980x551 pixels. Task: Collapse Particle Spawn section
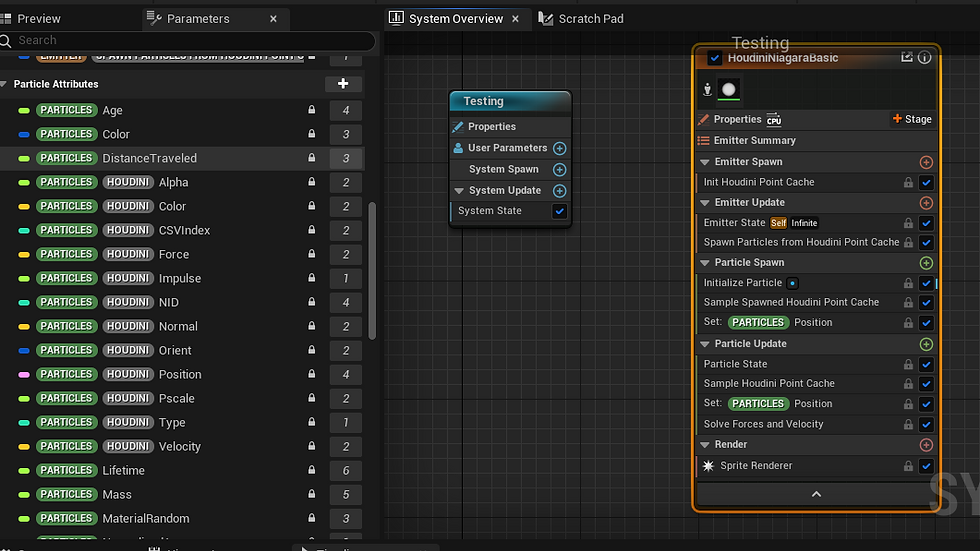(x=705, y=263)
